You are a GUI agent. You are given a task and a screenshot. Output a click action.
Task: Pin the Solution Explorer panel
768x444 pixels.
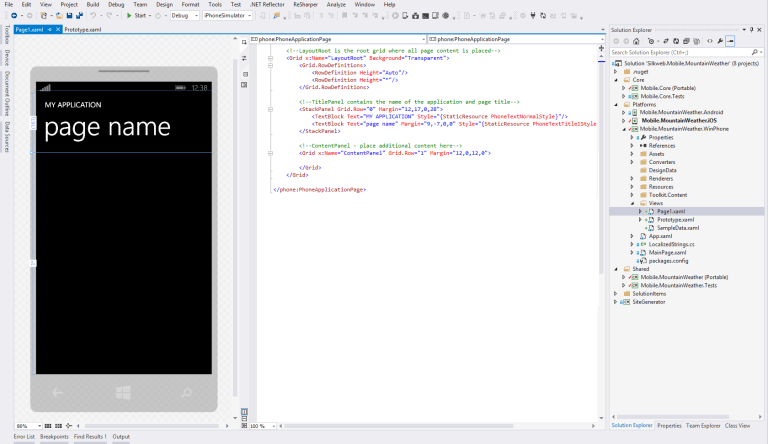[x=750, y=30]
